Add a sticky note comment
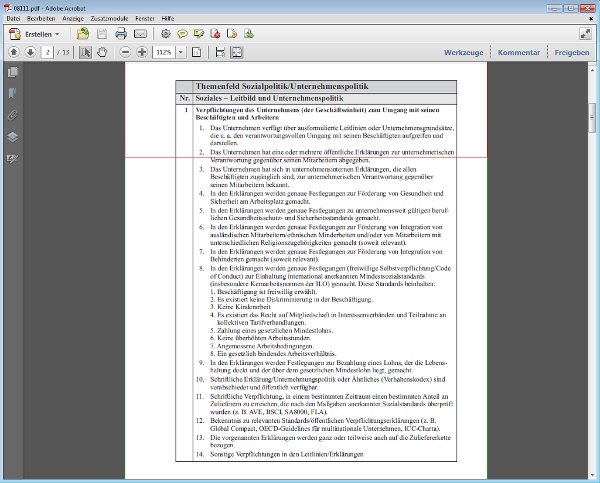 (x=184, y=33)
